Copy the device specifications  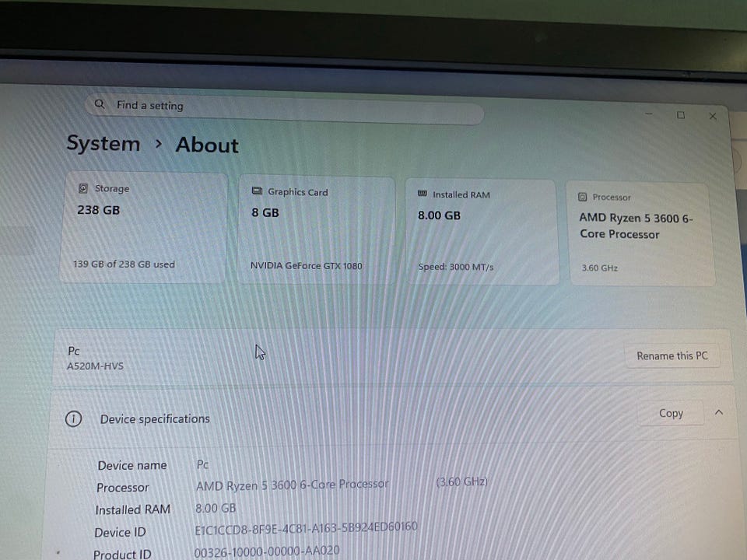671,413
